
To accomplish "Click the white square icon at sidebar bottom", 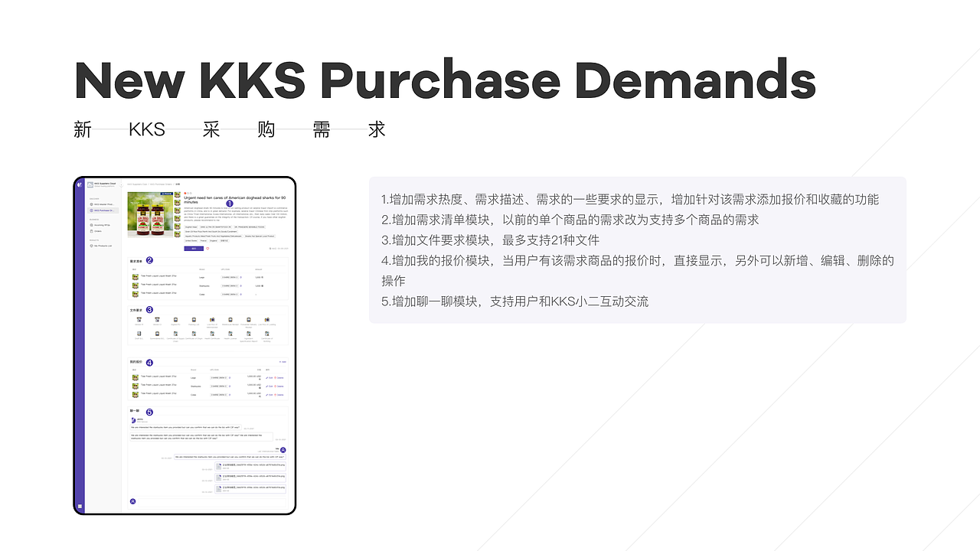I will pyautogui.click(x=80, y=507).
